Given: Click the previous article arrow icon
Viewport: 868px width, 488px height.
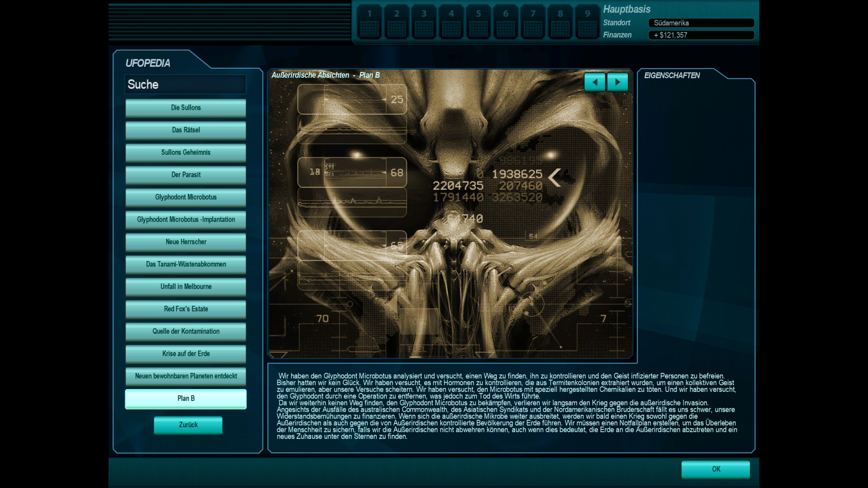Looking at the screenshot, I should click(594, 82).
